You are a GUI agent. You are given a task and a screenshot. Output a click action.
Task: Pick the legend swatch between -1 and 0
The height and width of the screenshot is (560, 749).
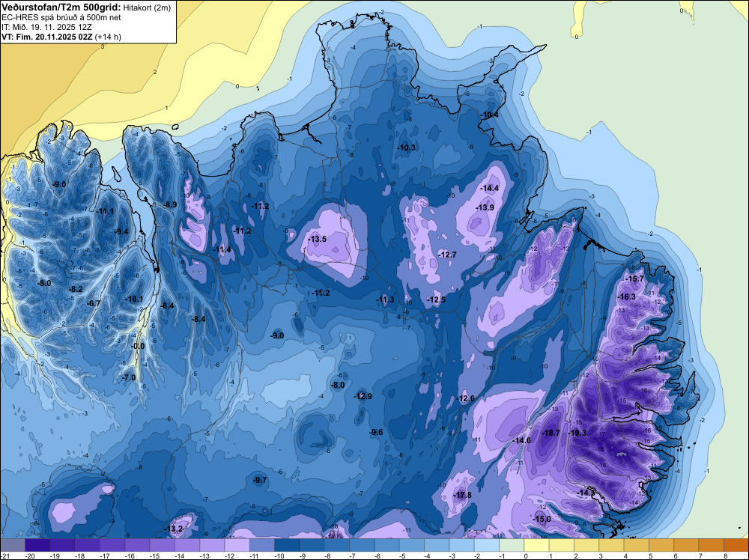click(x=512, y=545)
